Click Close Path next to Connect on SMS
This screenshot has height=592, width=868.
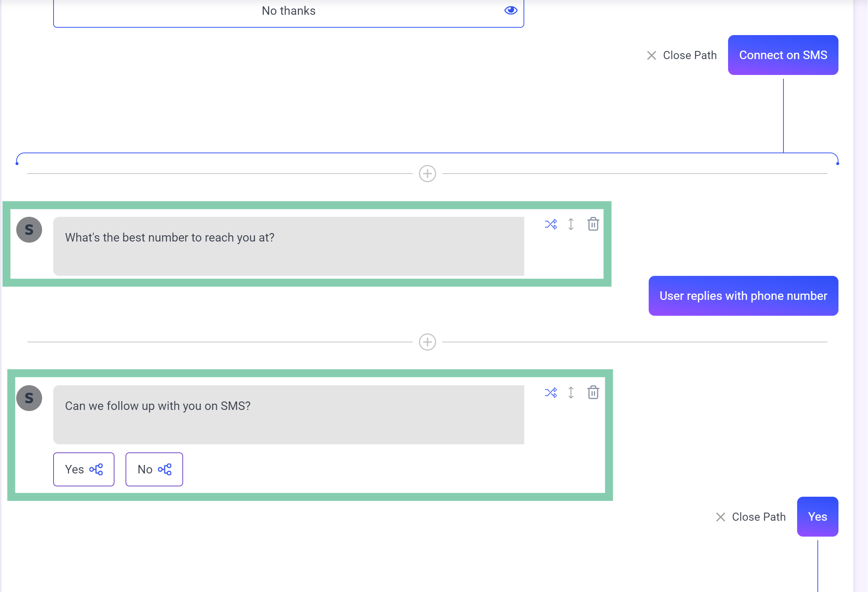pos(682,55)
